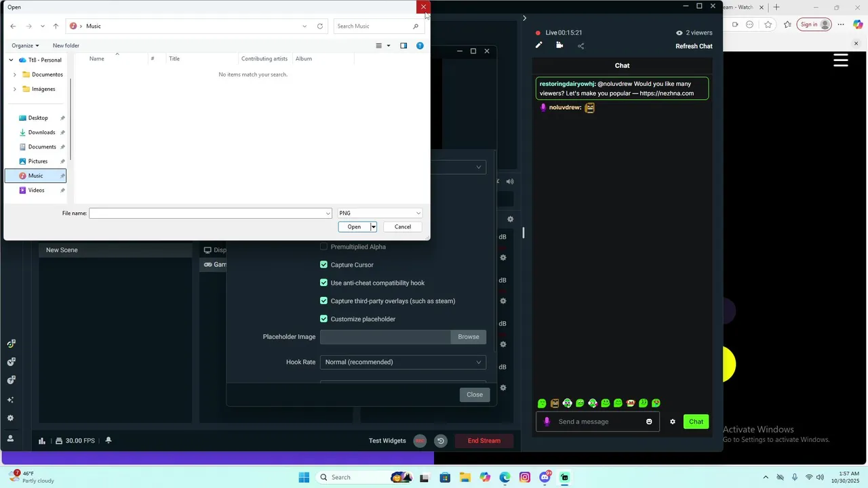Open the Open button's split arrow

[373, 227]
